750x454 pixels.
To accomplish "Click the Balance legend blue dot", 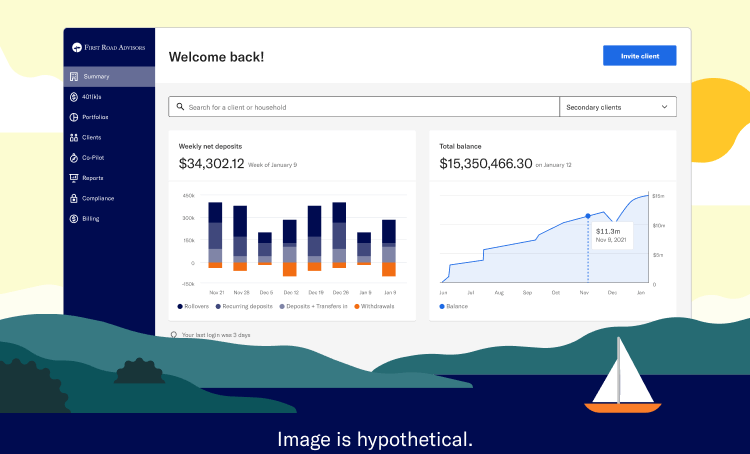I will [442, 307].
